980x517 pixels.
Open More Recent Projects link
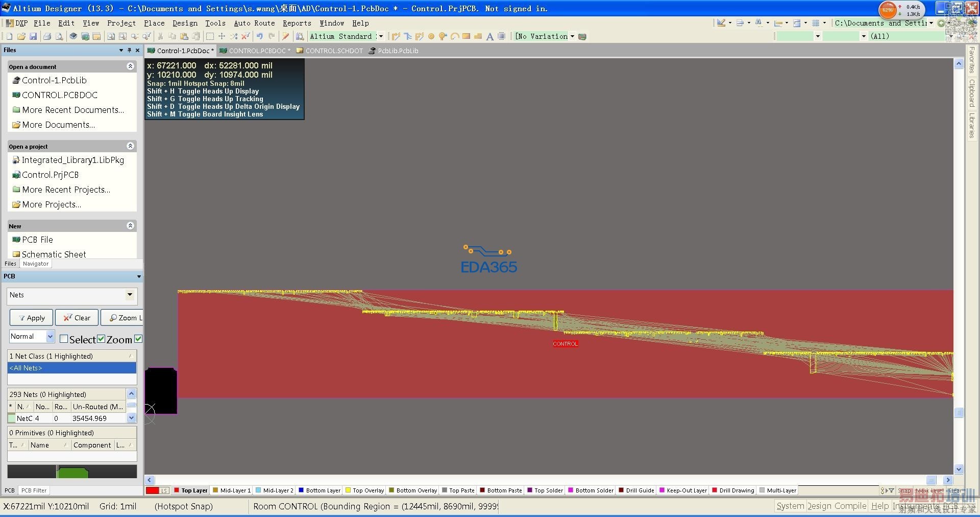[66, 190]
